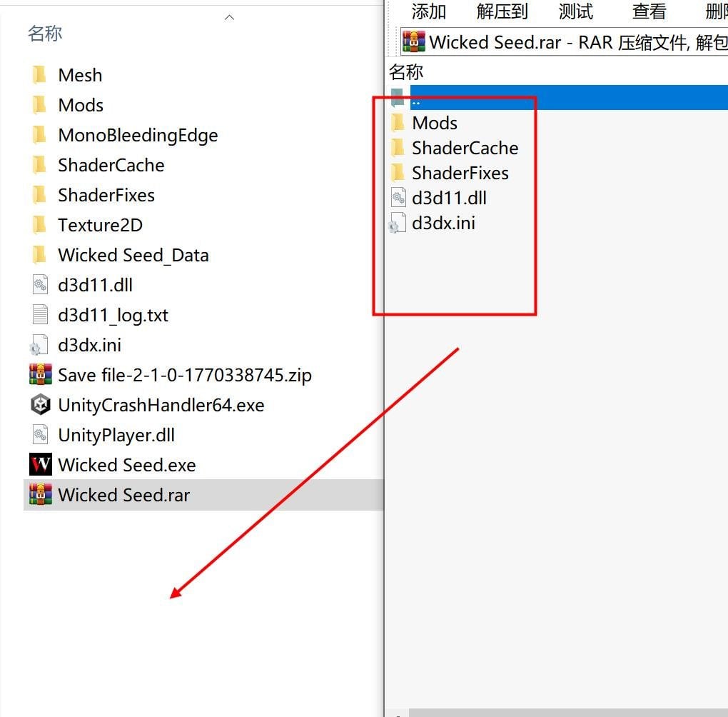Click the ShaderCache folder icon in WinRAR
Image resolution: width=728 pixels, height=717 pixels.
point(398,148)
